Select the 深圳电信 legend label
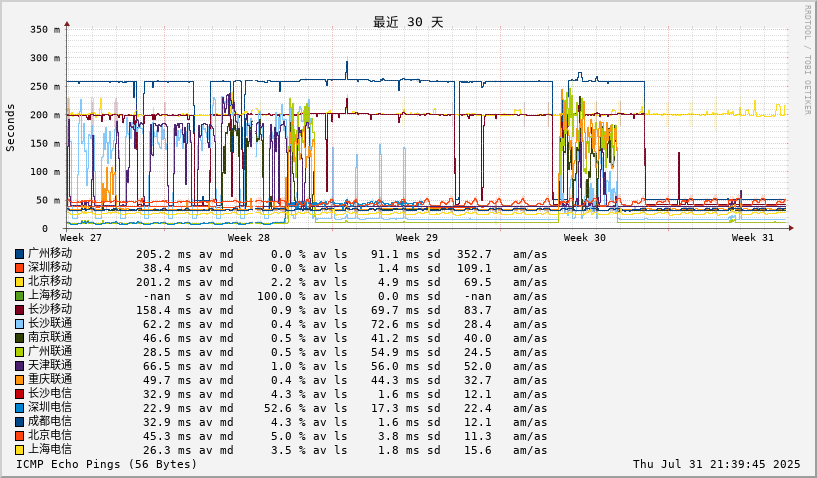The width and height of the screenshot is (817, 478). [50, 408]
